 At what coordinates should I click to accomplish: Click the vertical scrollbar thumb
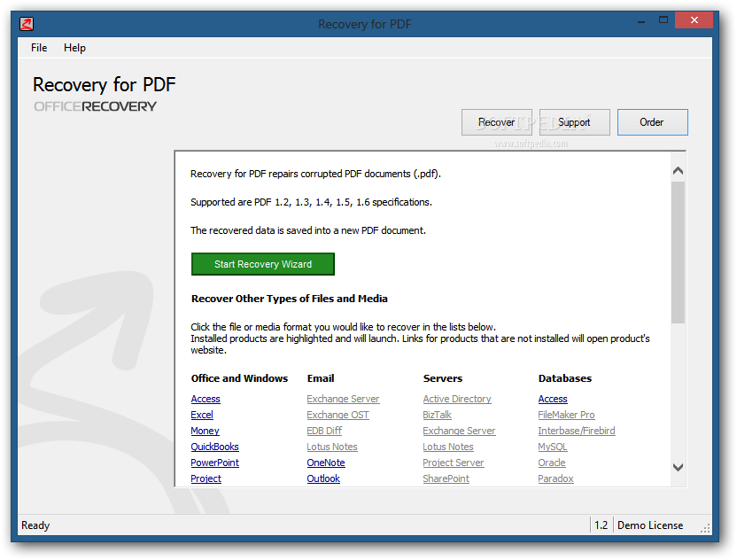[x=678, y=253]
